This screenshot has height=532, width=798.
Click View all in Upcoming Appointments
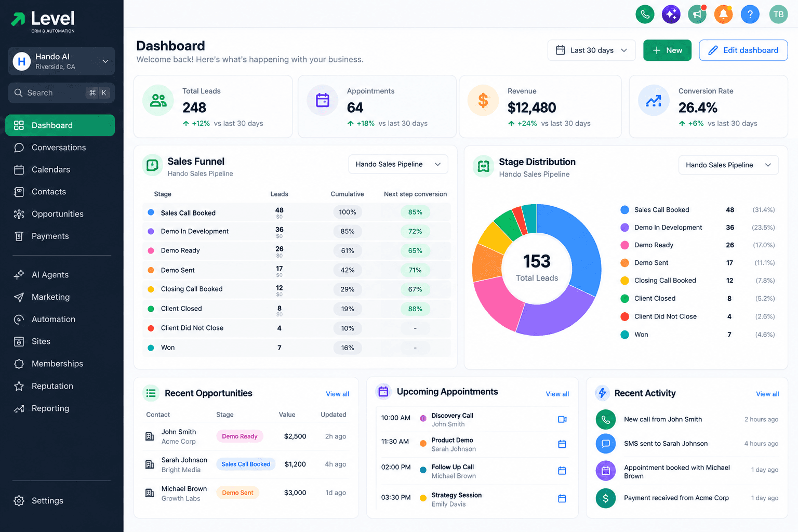[557, 394]
